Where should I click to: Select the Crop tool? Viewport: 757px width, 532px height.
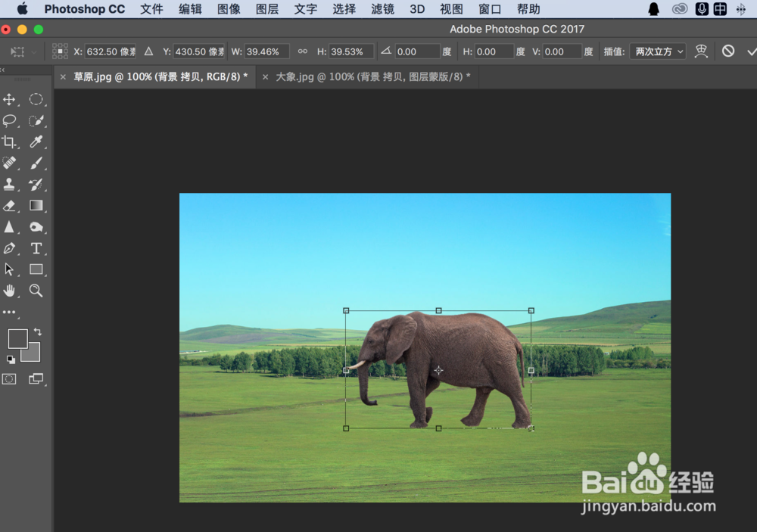[x=9, y=142]
